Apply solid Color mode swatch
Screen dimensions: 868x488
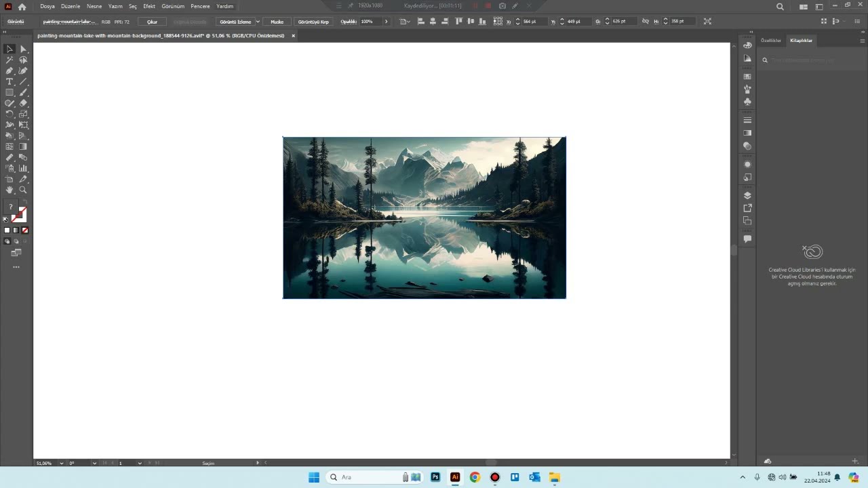(x=7, y=230)
